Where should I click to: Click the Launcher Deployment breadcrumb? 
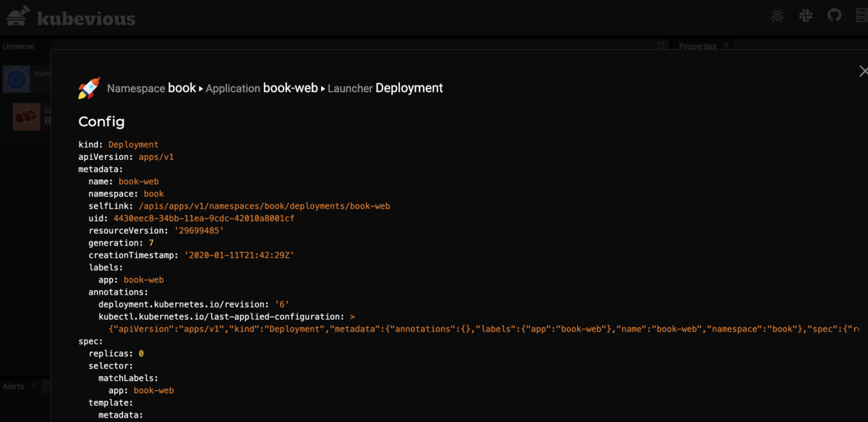pyautogui.click(x=385, y=88)
